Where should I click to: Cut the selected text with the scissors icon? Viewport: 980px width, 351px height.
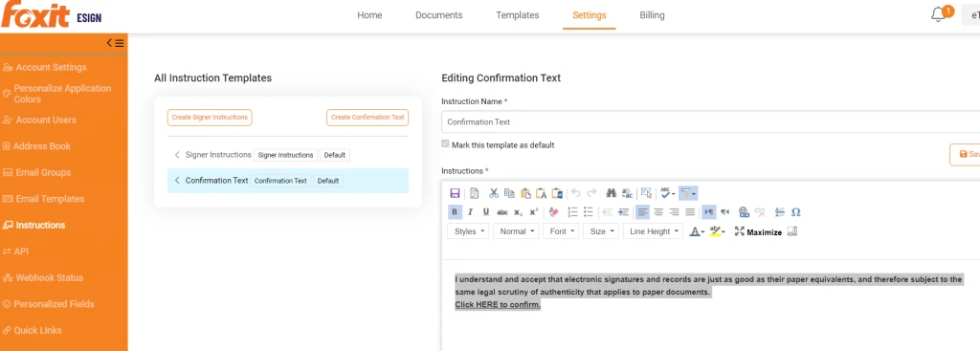click(x=494, y=193)
